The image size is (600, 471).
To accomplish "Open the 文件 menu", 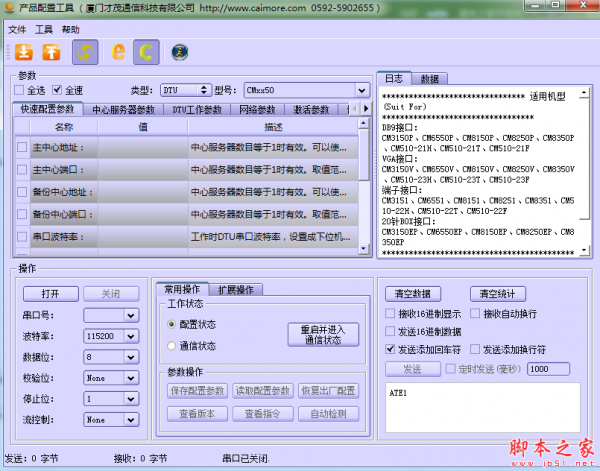I will pos(17,29).
